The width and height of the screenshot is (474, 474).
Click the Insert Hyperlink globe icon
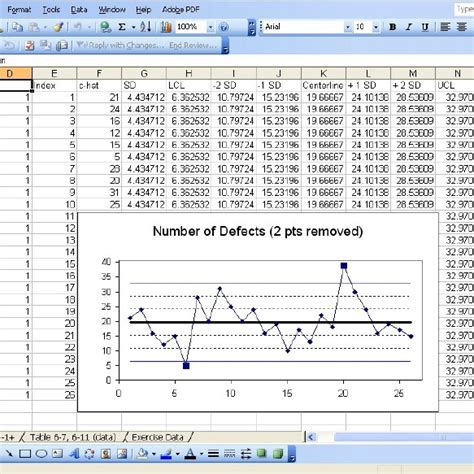tap(106, 27)
